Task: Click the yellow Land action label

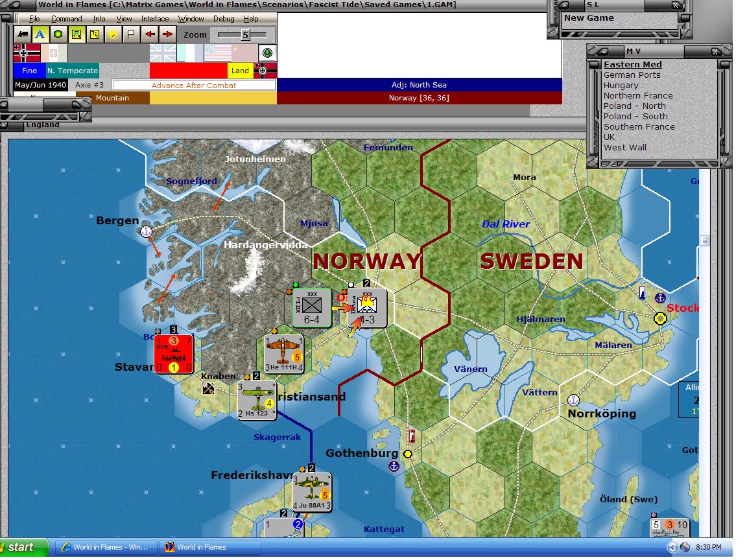Action: coord(240,71)
